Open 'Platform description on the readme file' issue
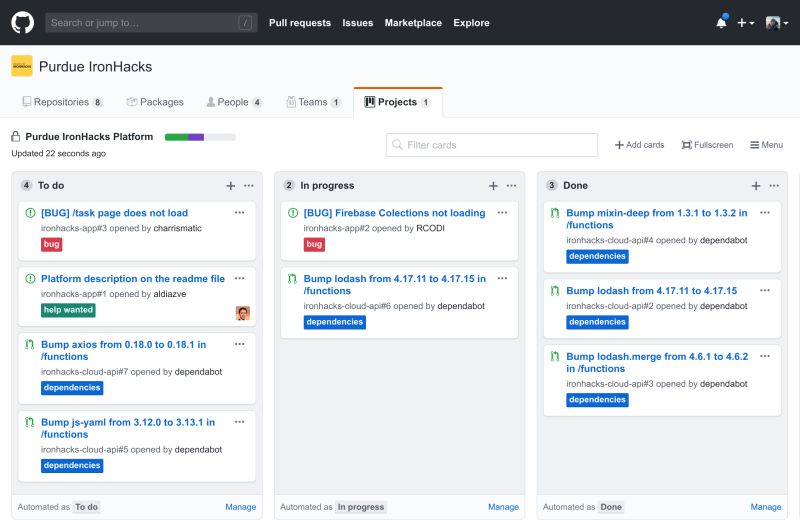The width and height of the screenshot is (800, 531). 133,279
